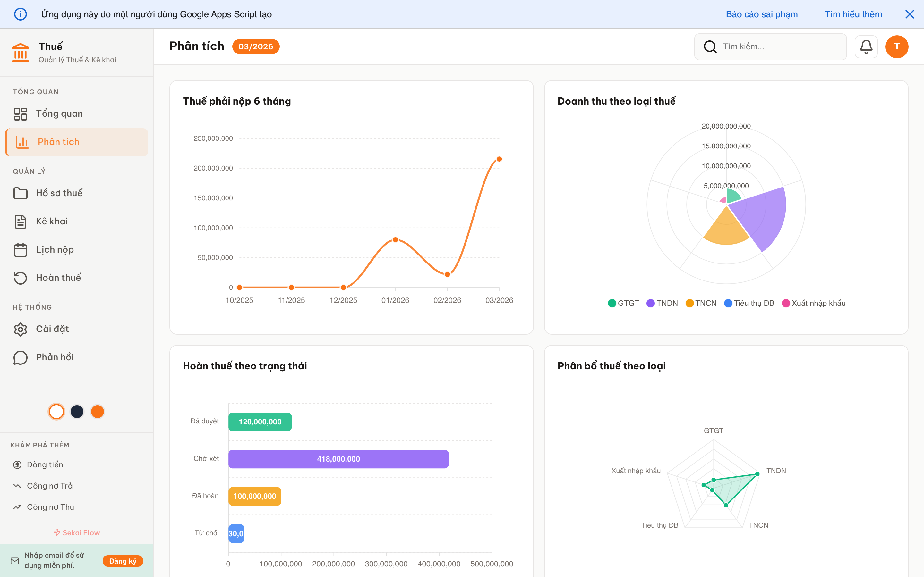Click the Lịch nộp calendar icon
The width and height of the screenshot is (924, 577).
(20, 250)
